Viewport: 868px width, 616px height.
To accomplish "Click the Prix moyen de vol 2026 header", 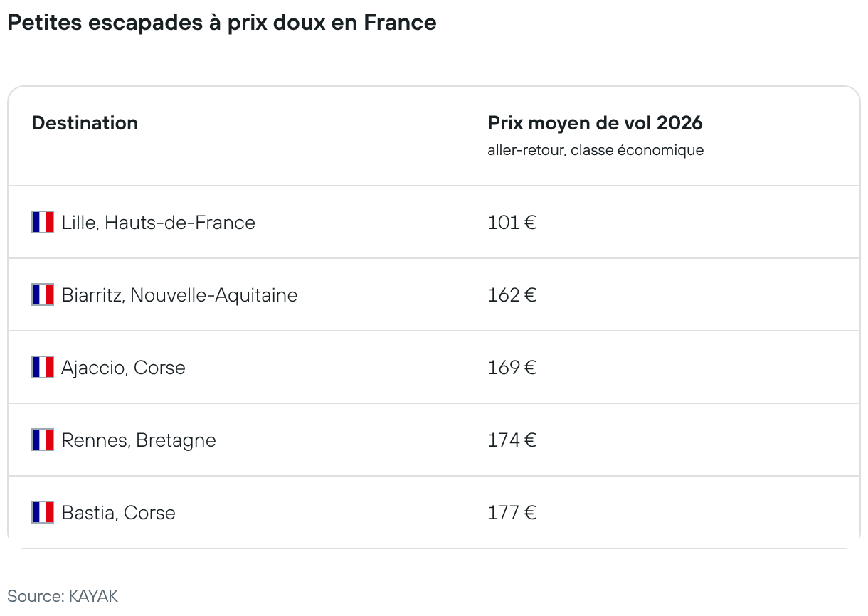I will (x=595, y=123).
